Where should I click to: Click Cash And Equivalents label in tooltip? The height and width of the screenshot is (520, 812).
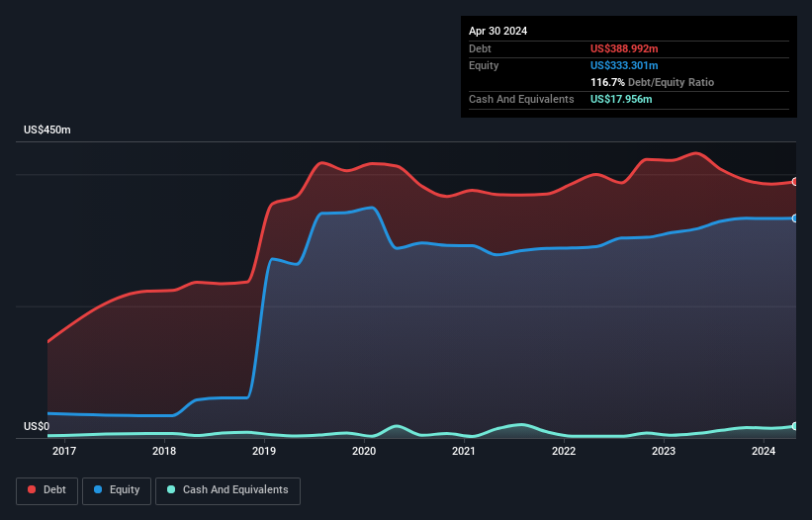click(521, 99)
